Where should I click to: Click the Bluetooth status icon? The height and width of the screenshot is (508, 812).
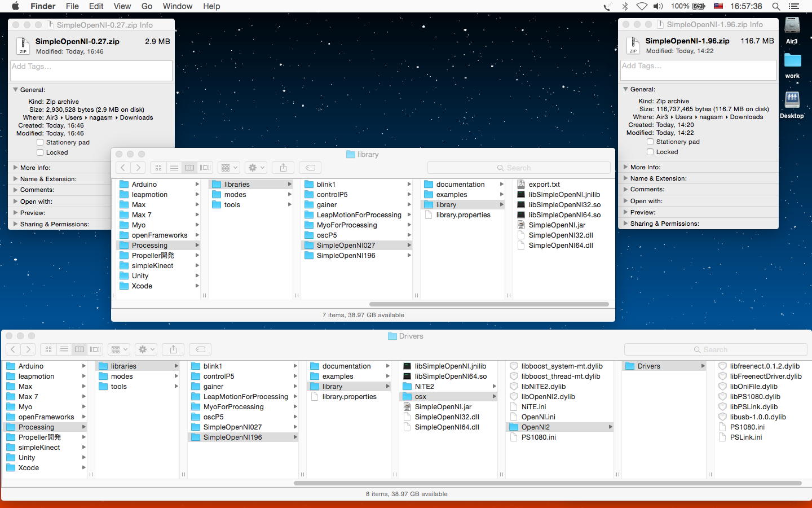(x=625, y=6)
